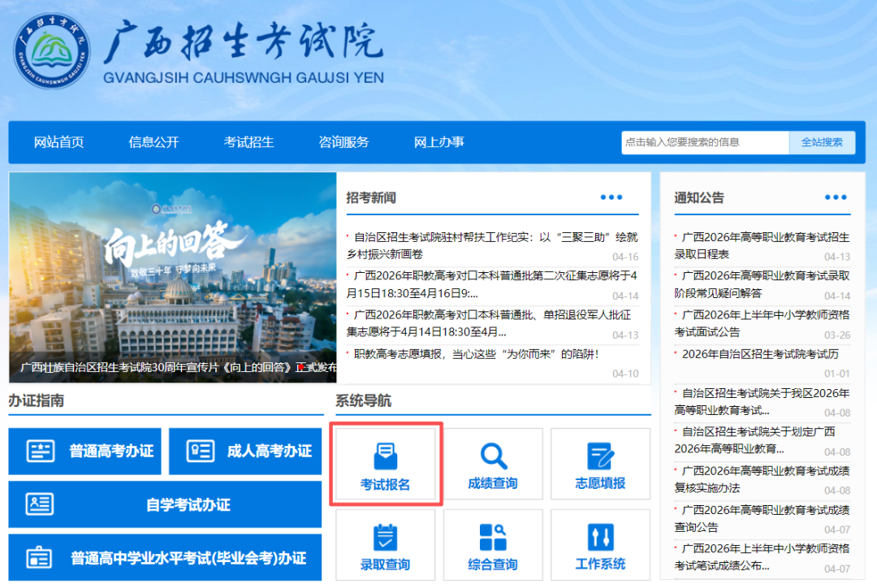Open the 自学考试办证 guide button

165,504
